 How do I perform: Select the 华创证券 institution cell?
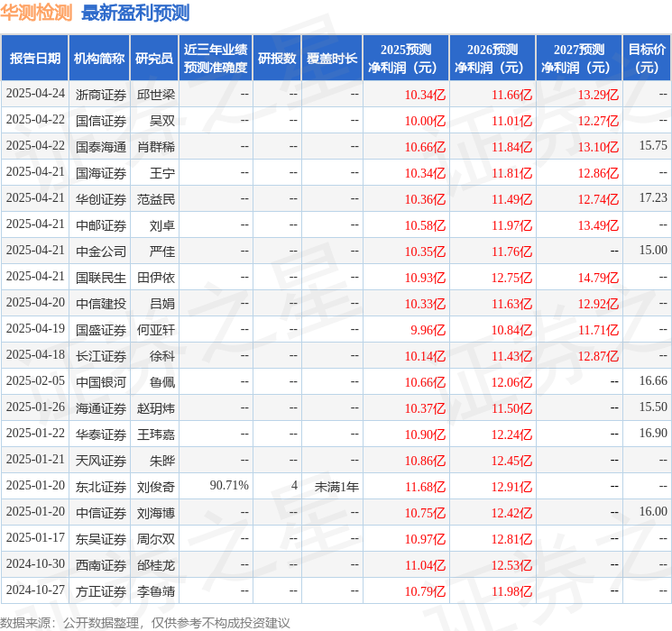pos(101,199)
